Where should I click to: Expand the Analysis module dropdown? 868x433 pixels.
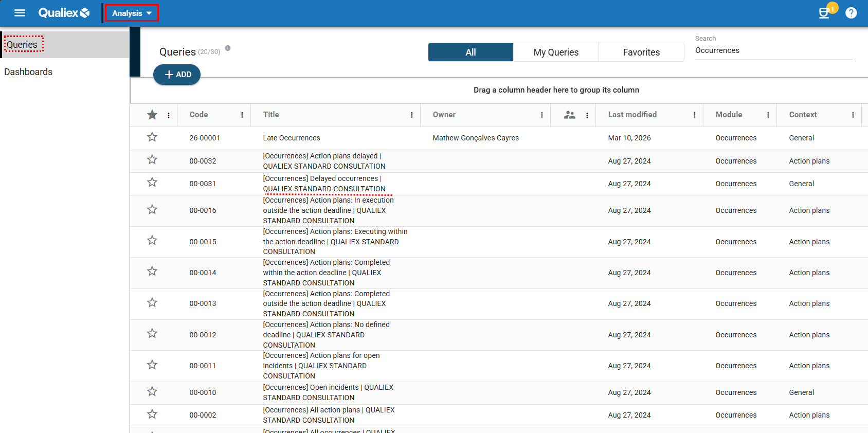point(132,13)
